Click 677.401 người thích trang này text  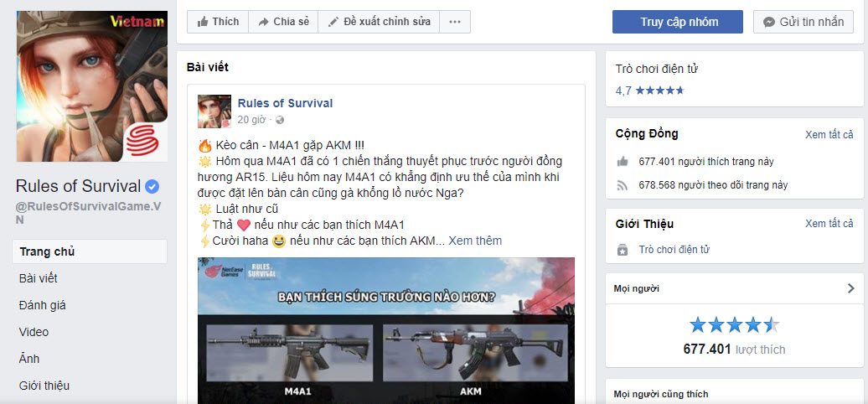[x=706, y=162]
